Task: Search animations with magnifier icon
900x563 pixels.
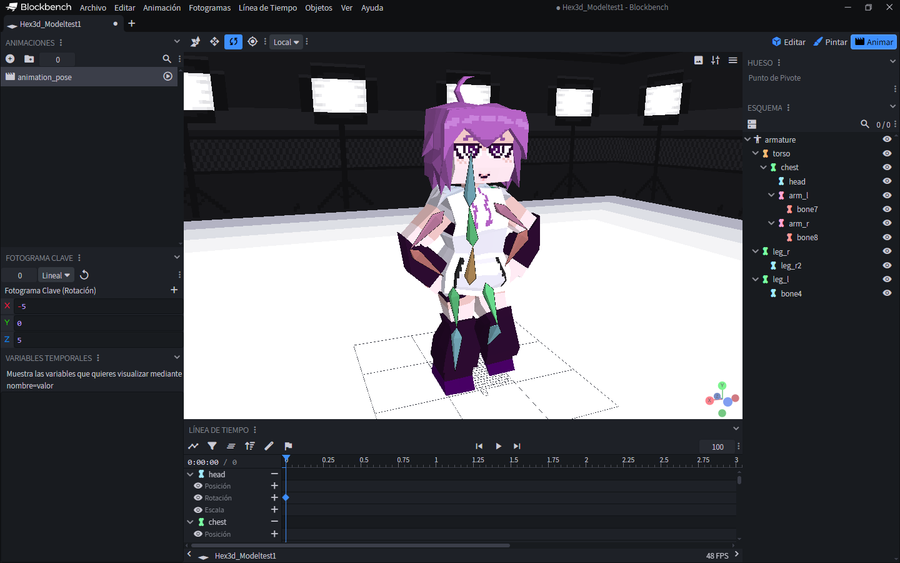Action: pyautogui.click(x=166, y=59)
